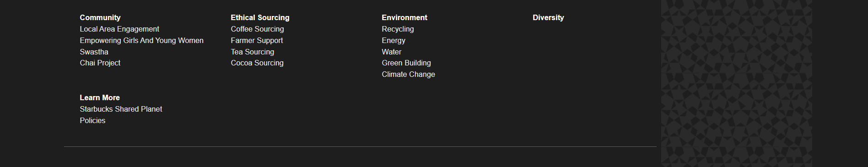
Task: Open the Community section heading
Action: tap(100, 17)
